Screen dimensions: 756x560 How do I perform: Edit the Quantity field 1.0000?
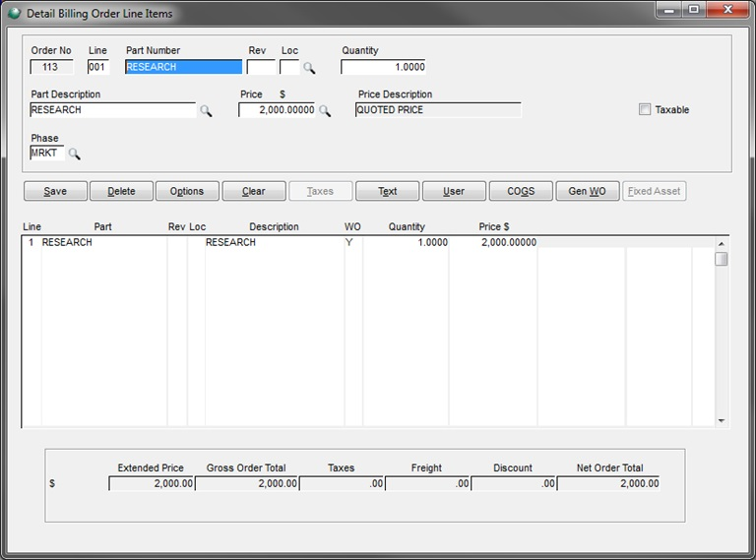pyautogui.click(x=383, y=67)
